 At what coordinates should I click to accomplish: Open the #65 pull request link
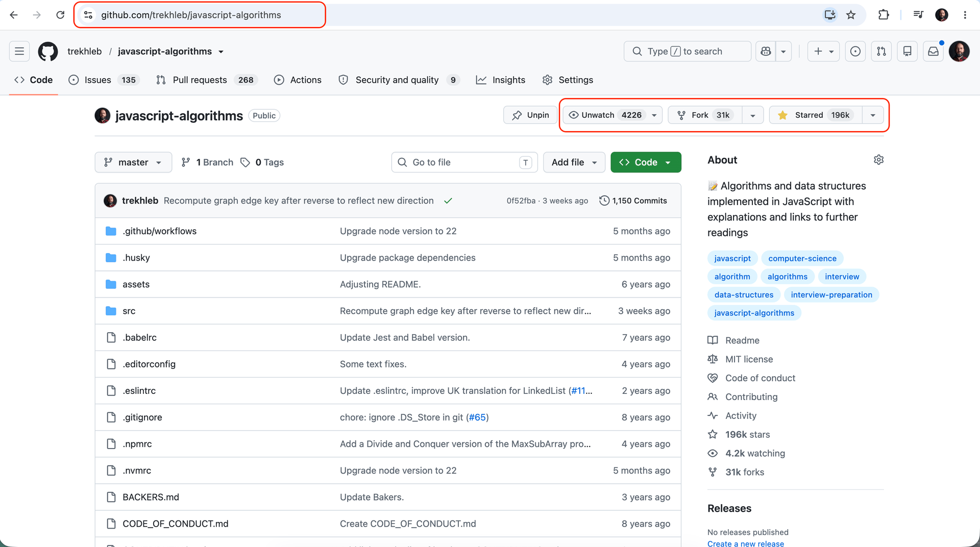point(477,417)
